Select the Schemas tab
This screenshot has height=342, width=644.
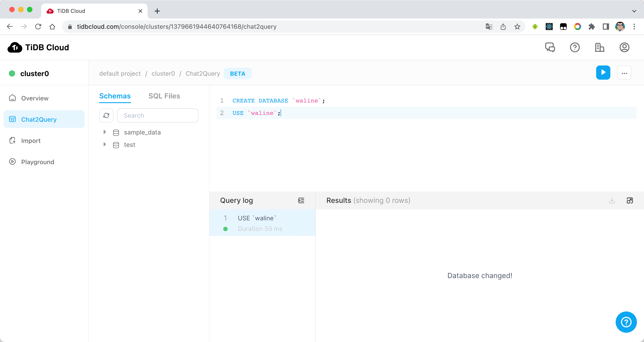(x=115, y=96)
